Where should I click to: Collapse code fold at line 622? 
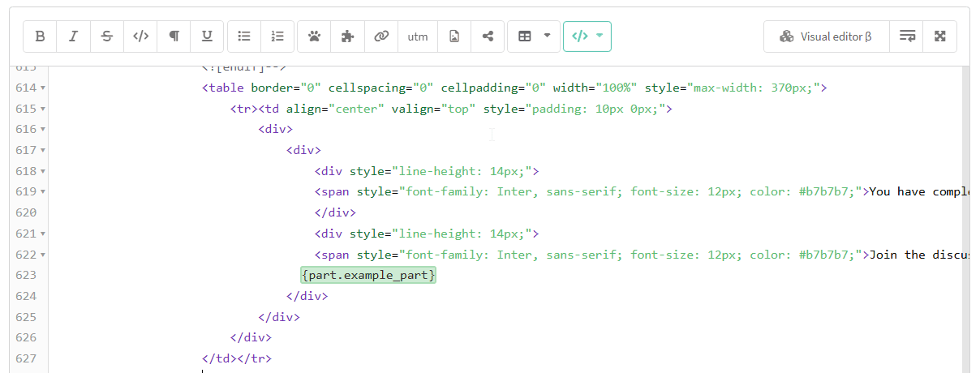pos(43,255)
